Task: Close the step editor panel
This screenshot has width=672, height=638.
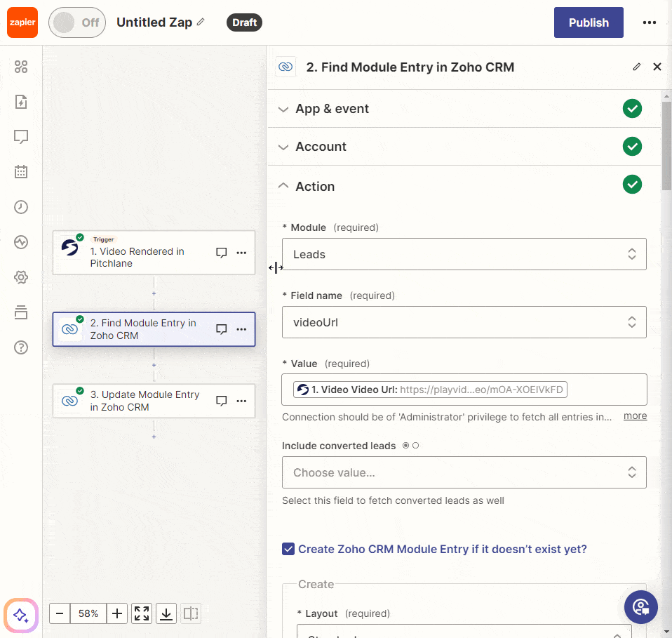Action: click(x=657, y=67)
